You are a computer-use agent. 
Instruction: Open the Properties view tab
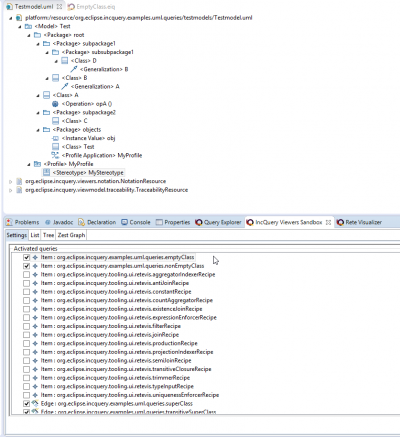tap(173, 222)
